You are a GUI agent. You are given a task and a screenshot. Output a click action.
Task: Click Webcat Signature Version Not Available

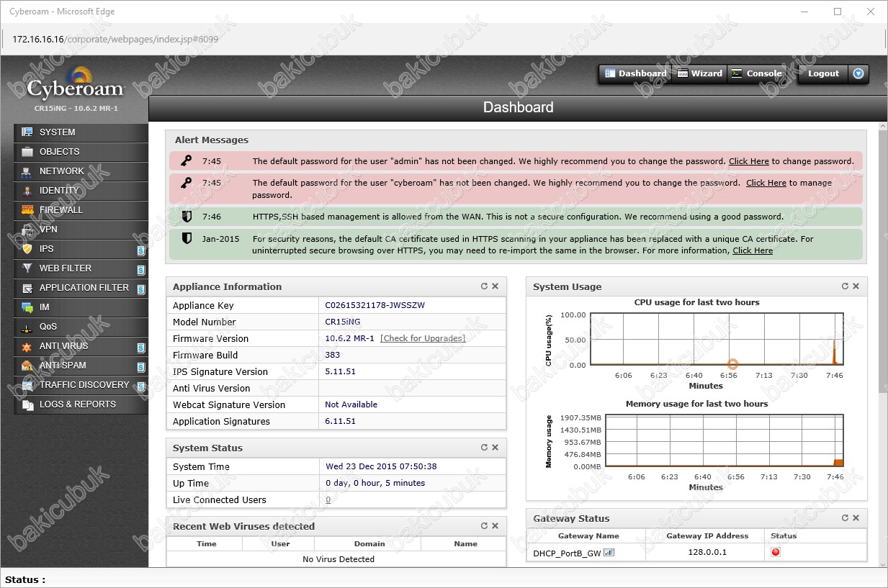351,404
